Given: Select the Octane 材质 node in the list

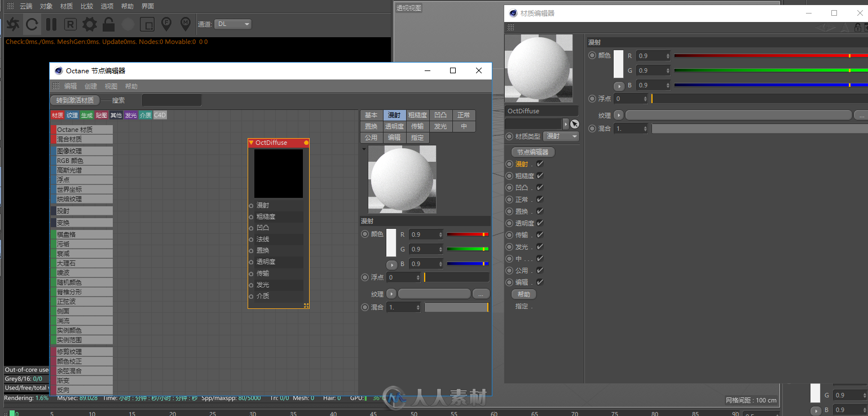Looking at the screenshot, I should coord(82,130).
